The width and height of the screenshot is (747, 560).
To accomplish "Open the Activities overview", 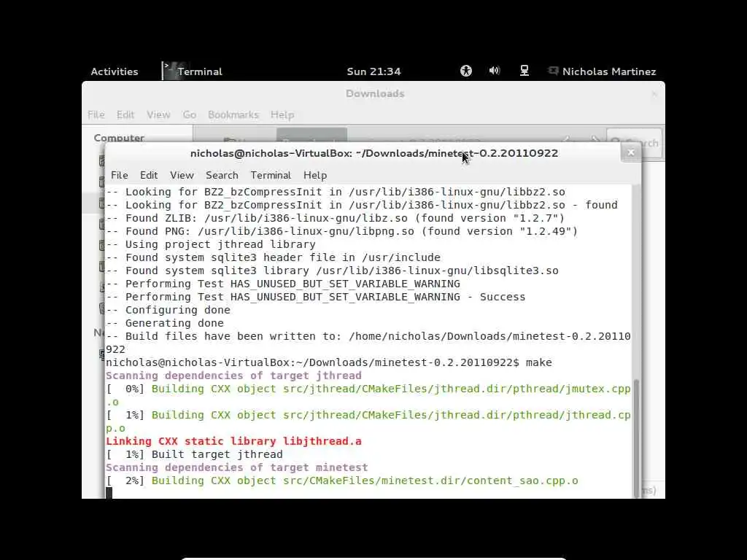I will point(115,71).
